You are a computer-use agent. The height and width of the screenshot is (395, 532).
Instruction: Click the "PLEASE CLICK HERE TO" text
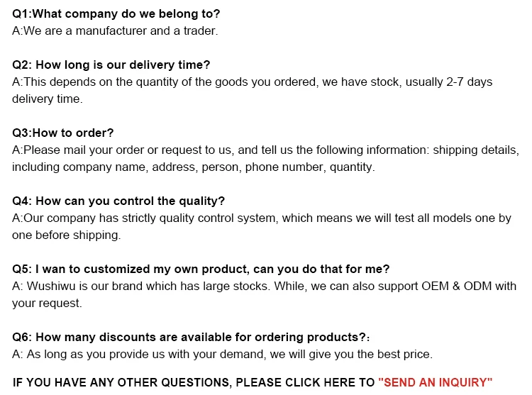(x=305, y=382)
